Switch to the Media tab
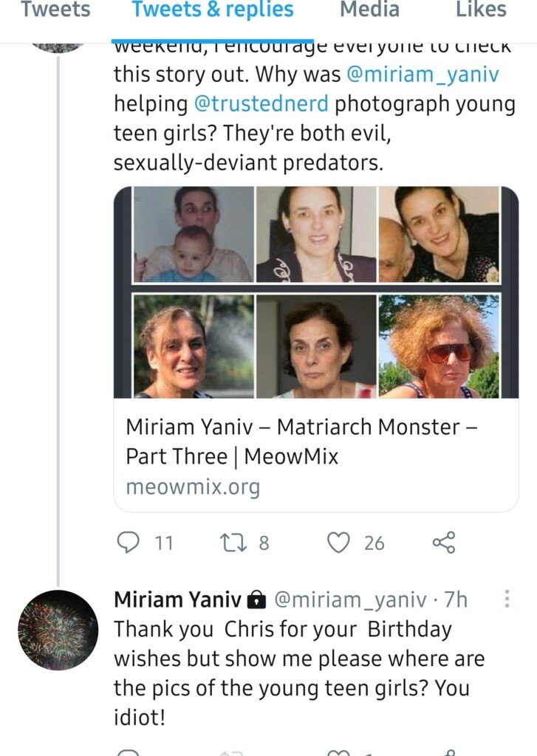This screenshot has width=537, height=756. click(369, 10)
